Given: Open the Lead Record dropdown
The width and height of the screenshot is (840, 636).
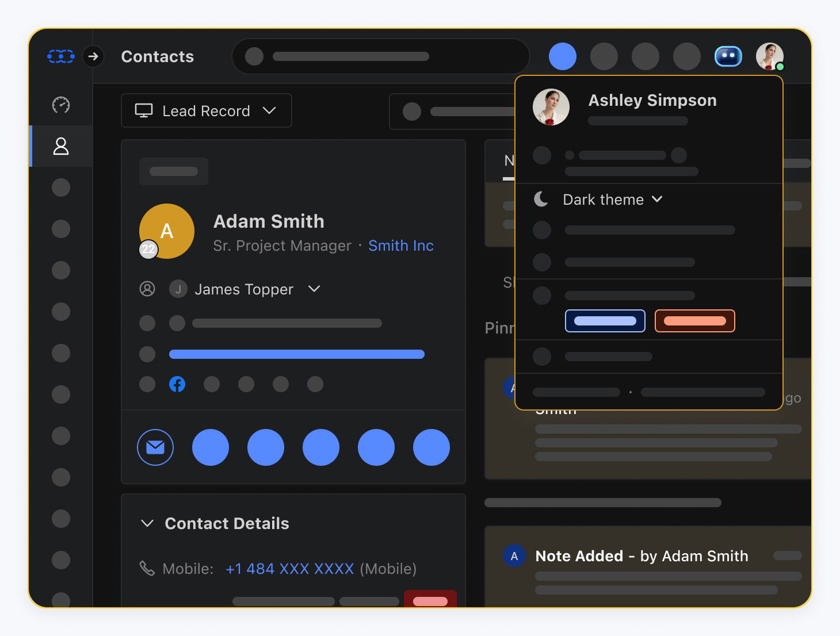Looking at the screenshot, I should click(x=206, y=110).
